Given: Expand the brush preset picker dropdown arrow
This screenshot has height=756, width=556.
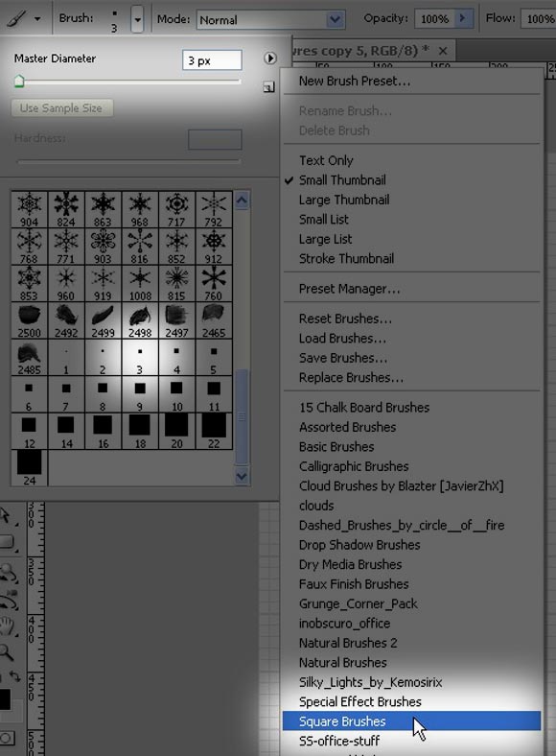Looking at the screenshot, I should 137,20.
